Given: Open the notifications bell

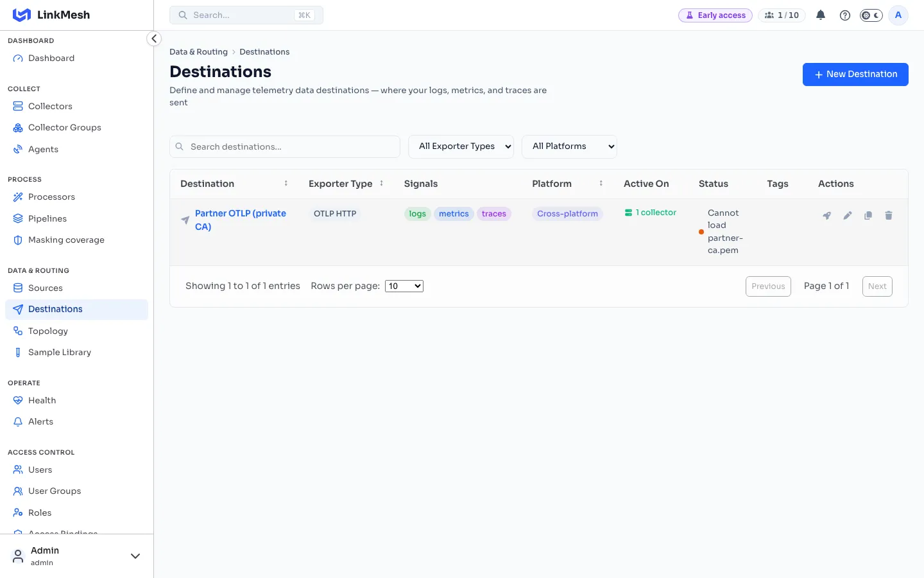Looking at the screenshot, I should (x=821, y=15).
